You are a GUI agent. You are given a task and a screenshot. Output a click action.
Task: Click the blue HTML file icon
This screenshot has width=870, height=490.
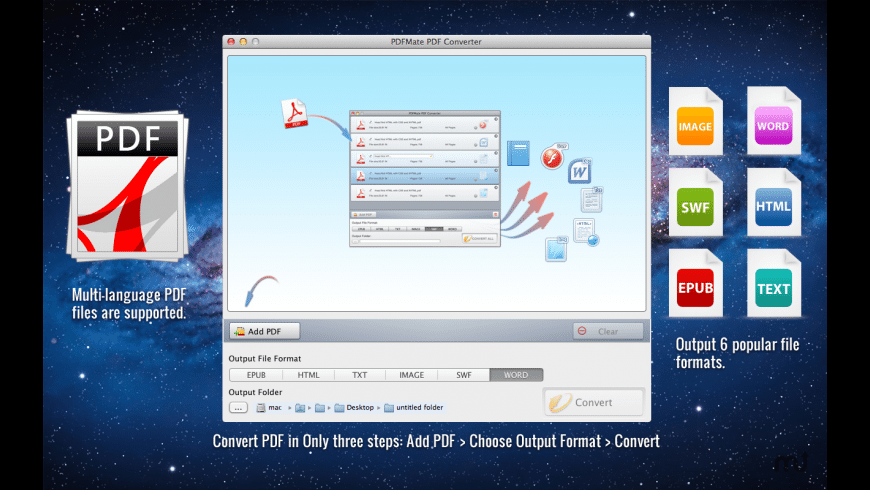[x=774, y=206]
